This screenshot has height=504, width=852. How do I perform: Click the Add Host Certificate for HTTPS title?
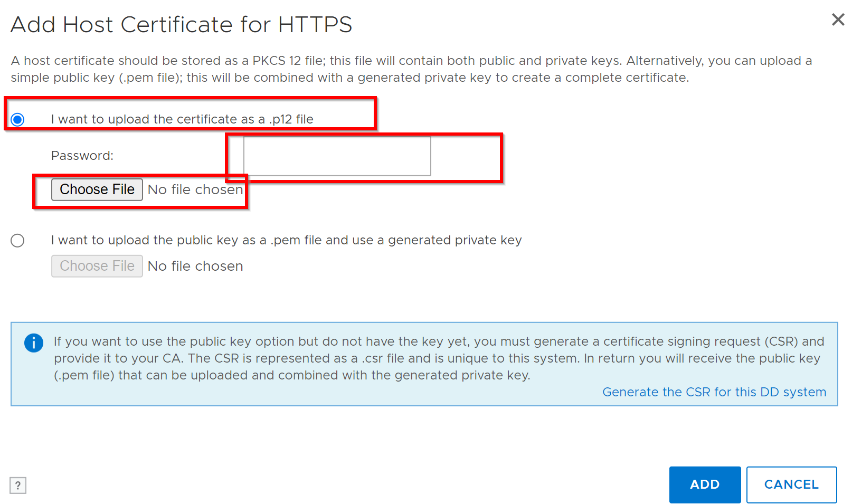[x=181, y=24]
